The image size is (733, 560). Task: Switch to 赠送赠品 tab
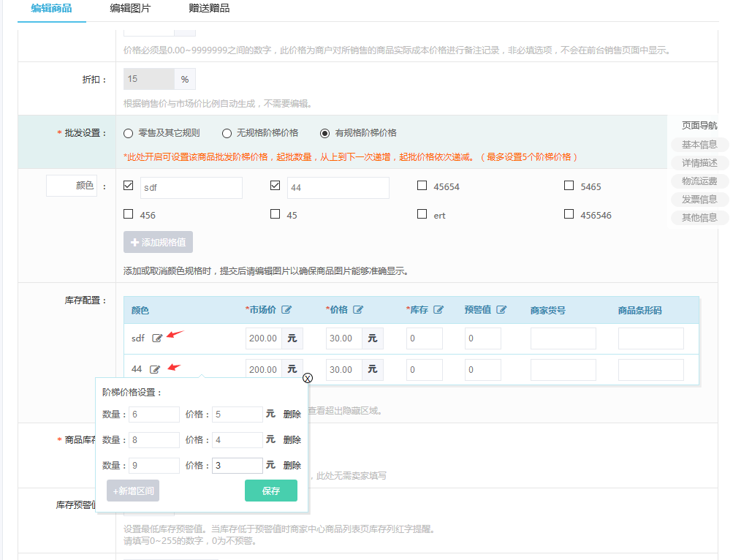pyautogui.click(x=209, y=9)
